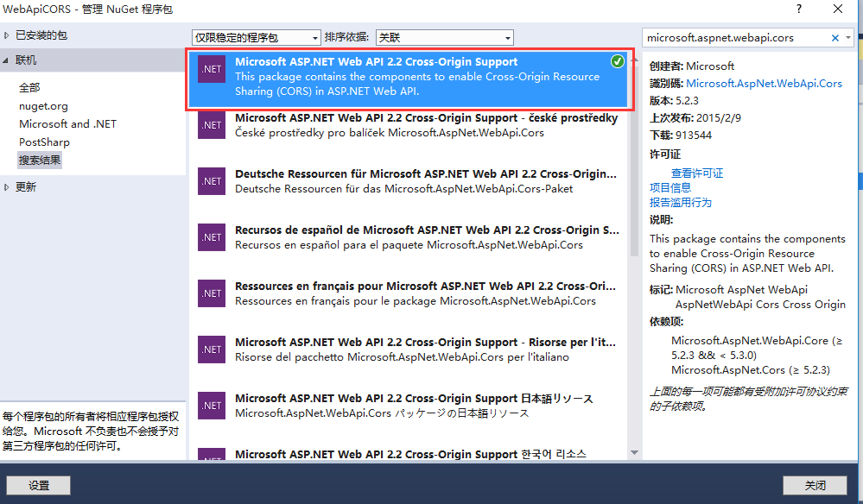
Task: Click package list scroll up arrow
Action: [x=634, y=60]
